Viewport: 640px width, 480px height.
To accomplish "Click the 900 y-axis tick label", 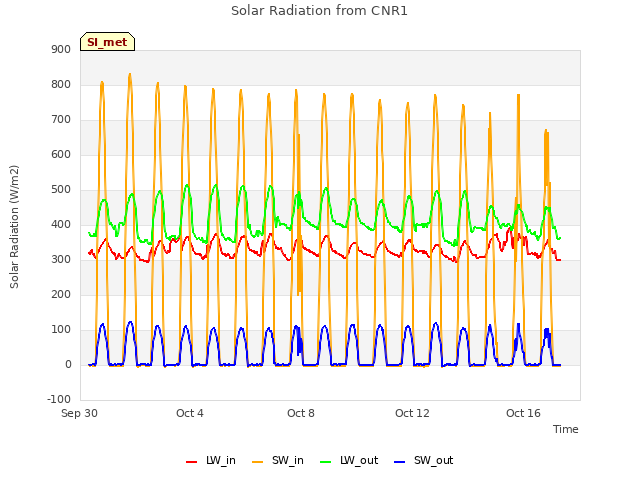I will point(61,50).
